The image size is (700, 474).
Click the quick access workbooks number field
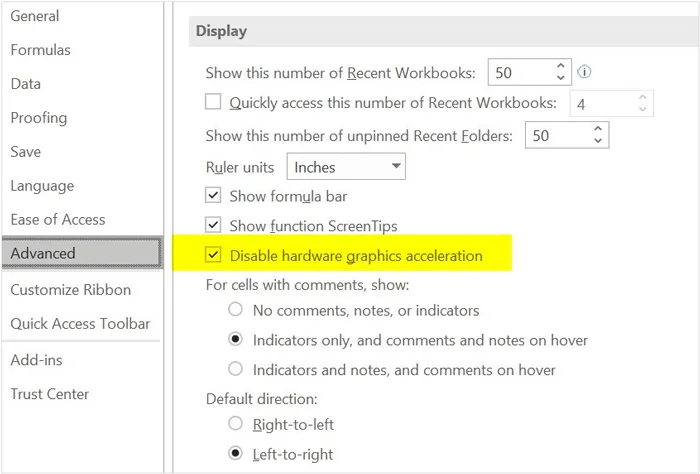(x=612, y=104)
